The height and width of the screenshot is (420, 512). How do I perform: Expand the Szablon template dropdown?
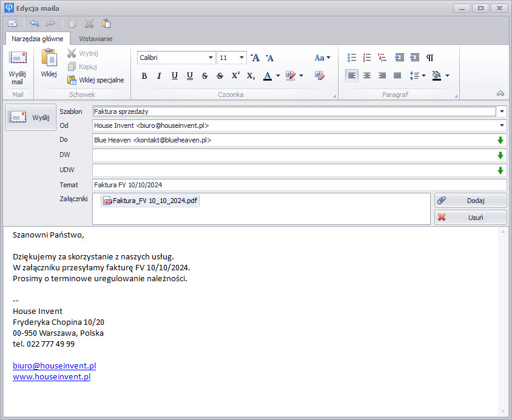(502, 112)
